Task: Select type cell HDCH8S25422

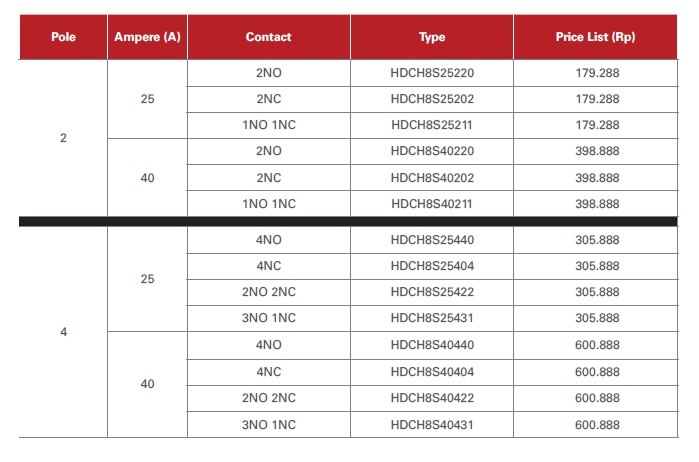Action: [x=432, y=292]
